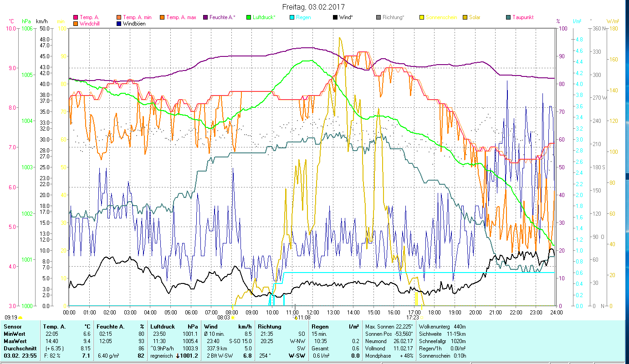Image resolution: width=629 pixels, height=364 pixels.
Task: Click the Solar legend label
Action: (475, 18)
